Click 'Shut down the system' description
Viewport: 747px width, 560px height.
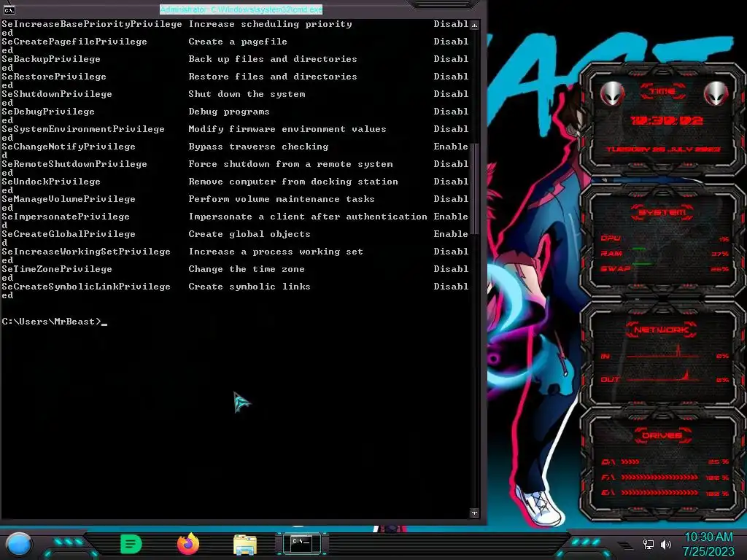point(247,94)
